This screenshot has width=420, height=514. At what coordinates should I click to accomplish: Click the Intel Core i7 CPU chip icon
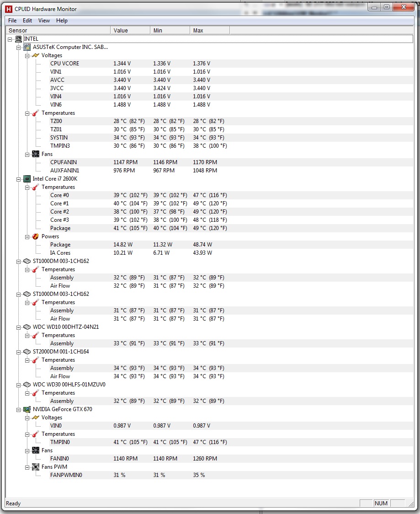tap(27, 179)
